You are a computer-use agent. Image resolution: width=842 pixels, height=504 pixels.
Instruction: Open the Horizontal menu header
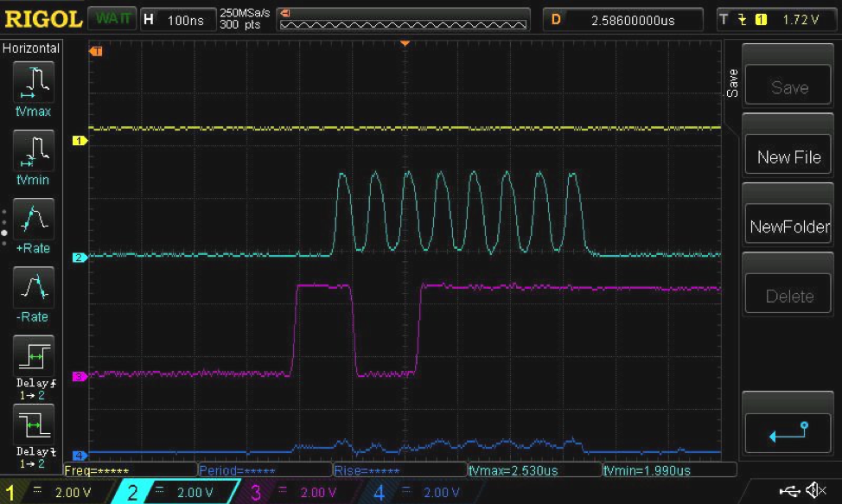[31, 48]
